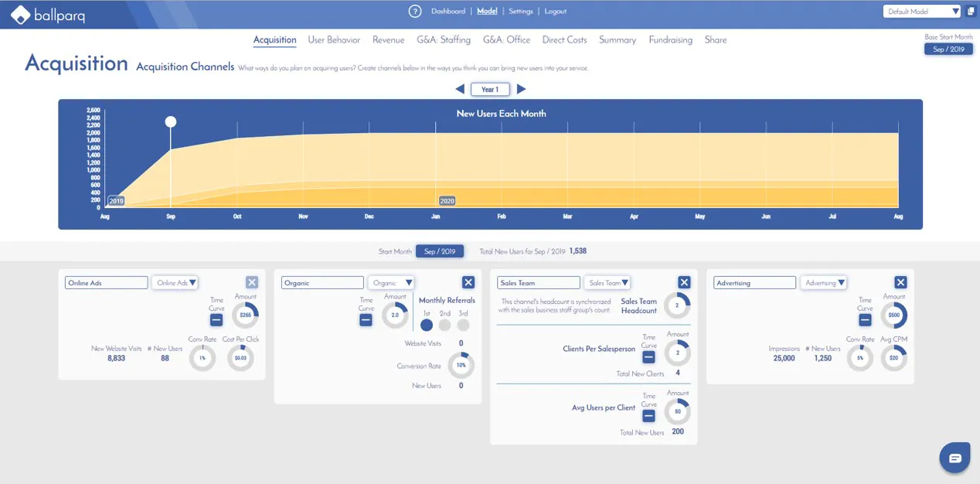Click the Sales Team channel name field
Viewport: 980px width, 484px height.
click(x=539, y=283)
